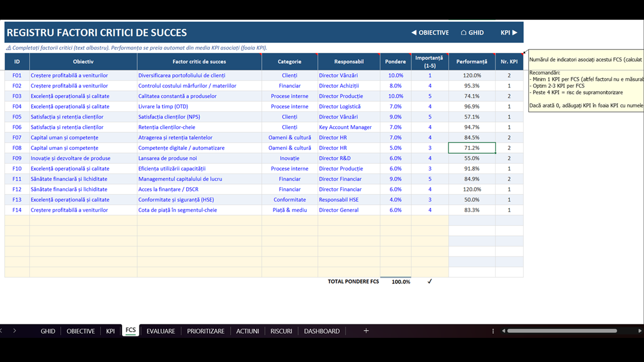Go to the next sheet with the right arrow
The width and height of the screenshot is (644, 362).
[15, 331]
